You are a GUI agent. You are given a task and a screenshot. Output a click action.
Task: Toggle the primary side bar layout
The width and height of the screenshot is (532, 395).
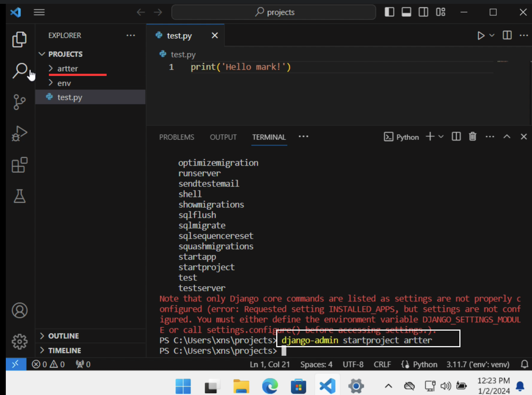point(389,12)
